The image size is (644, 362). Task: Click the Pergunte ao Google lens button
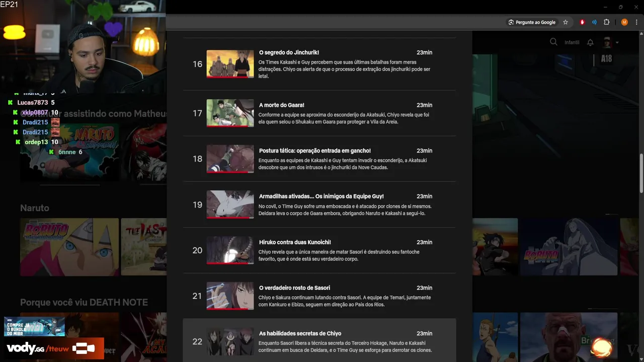pos(532,22)
